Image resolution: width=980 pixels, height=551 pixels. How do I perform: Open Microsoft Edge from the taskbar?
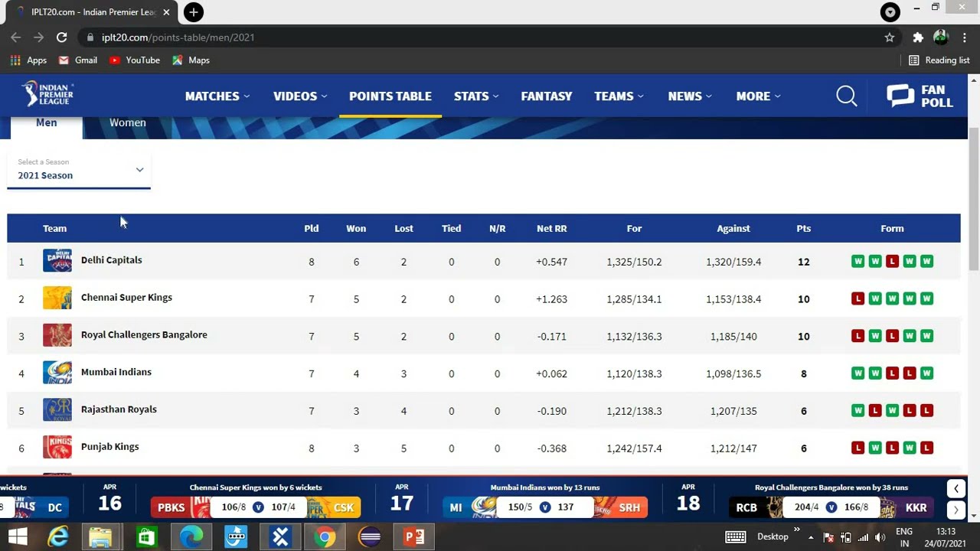coord(191,536)
